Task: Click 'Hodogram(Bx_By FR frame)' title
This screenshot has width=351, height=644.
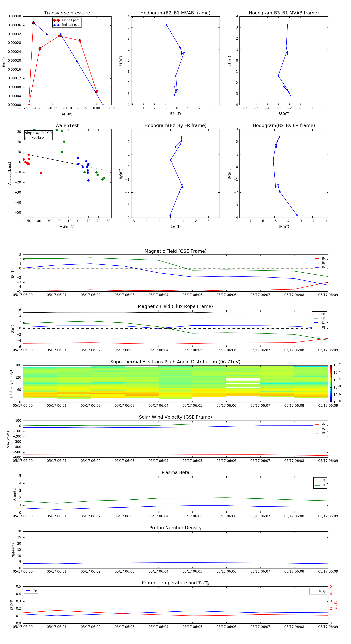Action: pos(284,125)
